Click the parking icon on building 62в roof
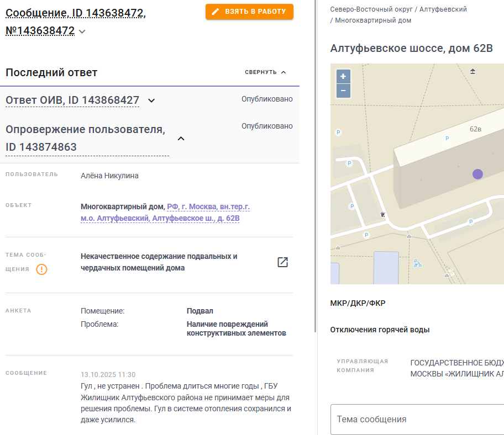This screenshot has height=435, width=504. click(x=447, y=138)
